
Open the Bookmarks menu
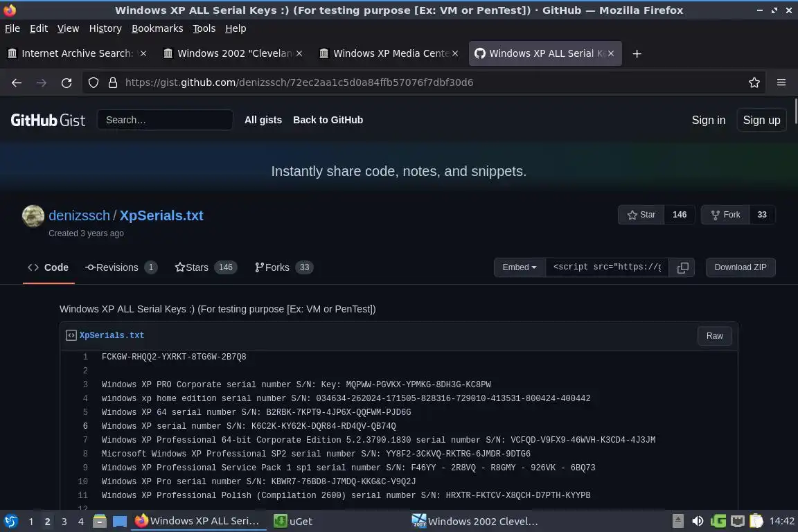(157, 28)
